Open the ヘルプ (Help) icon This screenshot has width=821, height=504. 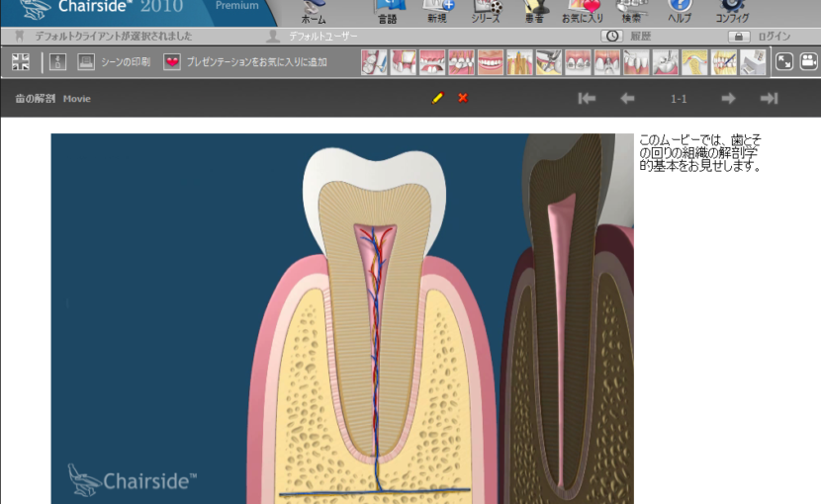680,11
